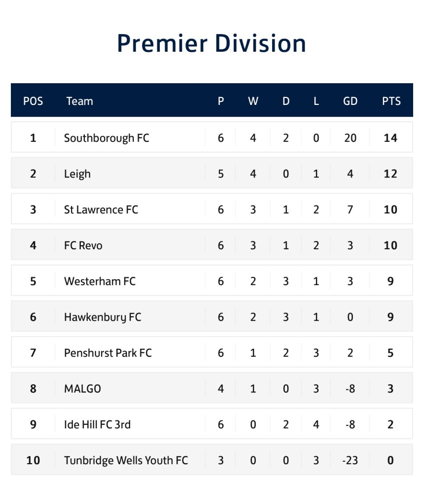Viewport: 424px width, 504px height.
Task: Click the Premier Division heading
Action: pyautogui.click(x=212, y=43)
